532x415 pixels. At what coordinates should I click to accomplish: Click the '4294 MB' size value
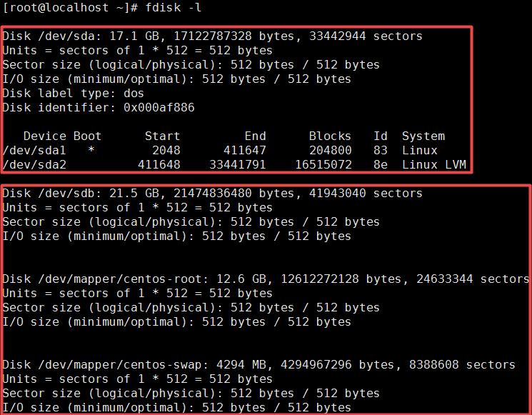(241, 364)
